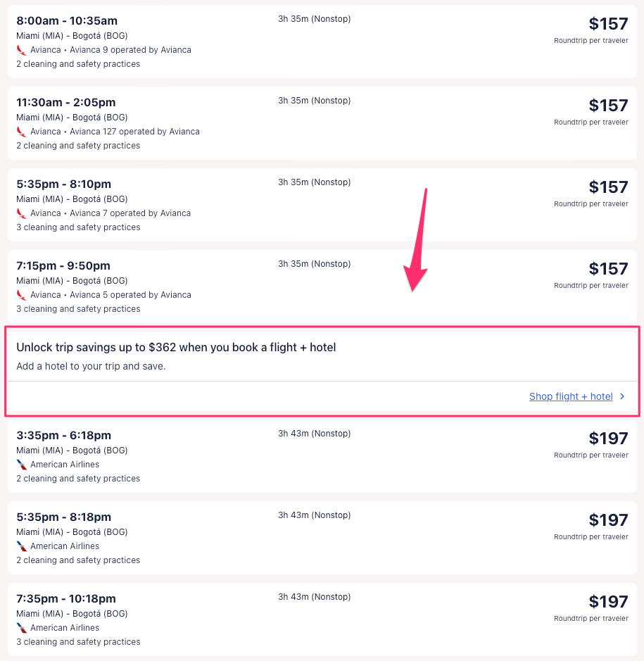View cleaning and safety practices for Avianca 127
This screenshot has height=661, width=644.
(x=78, y=146)
